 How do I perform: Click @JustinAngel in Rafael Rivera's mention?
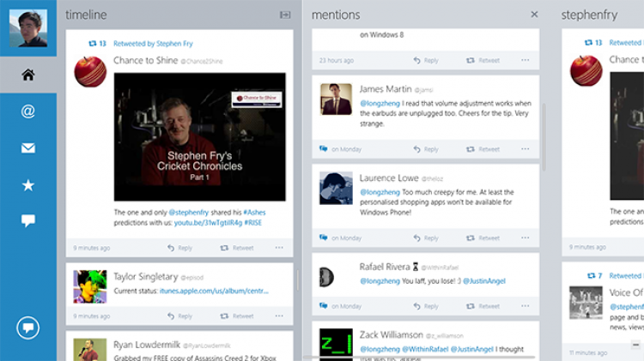(484, 281)
